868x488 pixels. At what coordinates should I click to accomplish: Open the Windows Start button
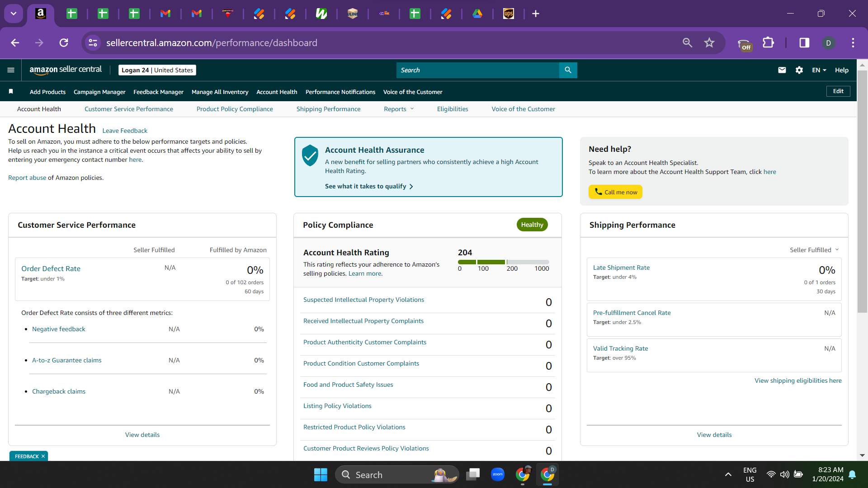[321, 474]
